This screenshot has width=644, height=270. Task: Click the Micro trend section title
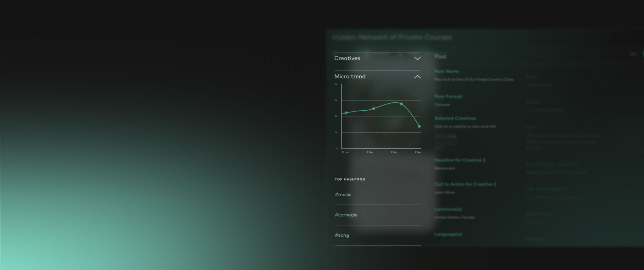pyautogui.click(x=350, y=76)
